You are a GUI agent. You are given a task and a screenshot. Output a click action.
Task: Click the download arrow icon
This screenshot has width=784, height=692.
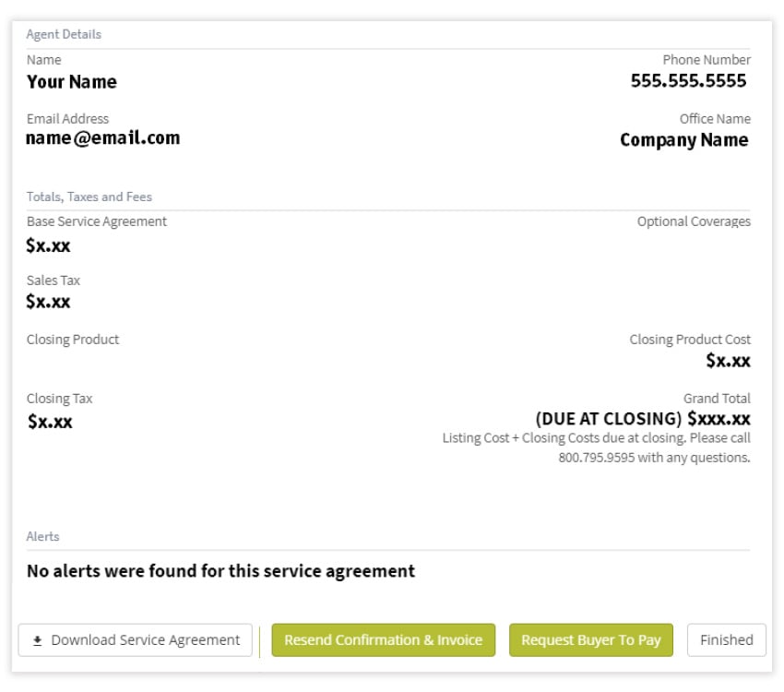click(x=38, y=640)
